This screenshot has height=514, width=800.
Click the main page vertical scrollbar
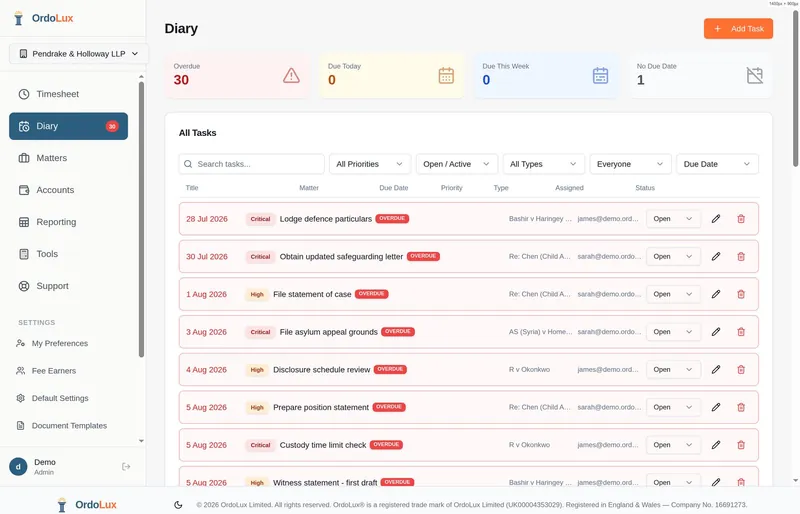[795, 89]
